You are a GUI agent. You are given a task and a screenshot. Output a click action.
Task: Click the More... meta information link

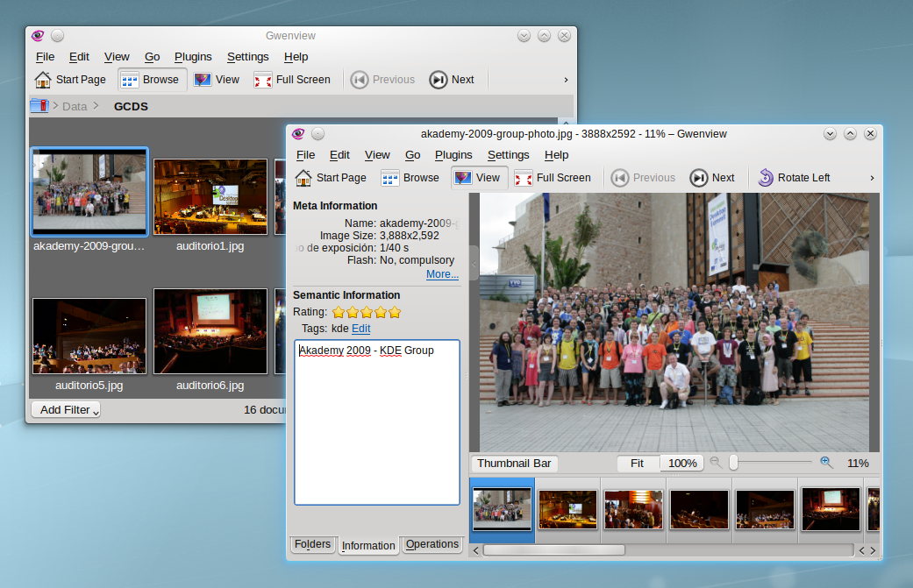tap(442, 274)
